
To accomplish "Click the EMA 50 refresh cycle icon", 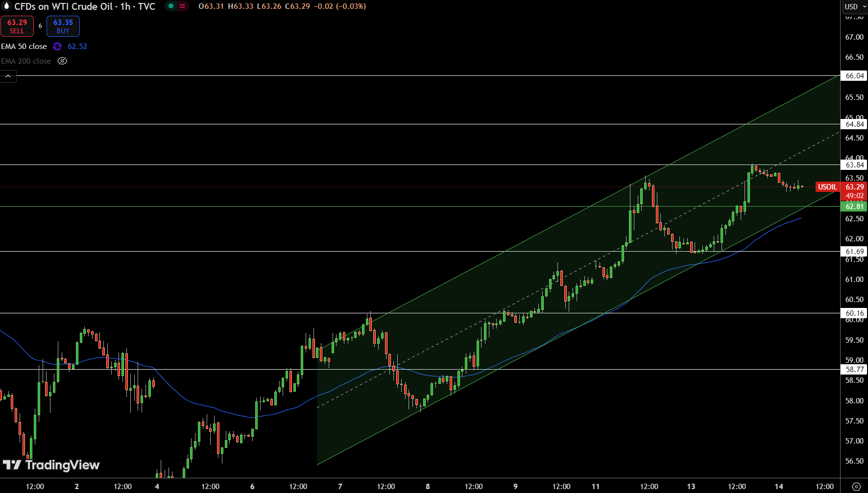I will 57,47.
